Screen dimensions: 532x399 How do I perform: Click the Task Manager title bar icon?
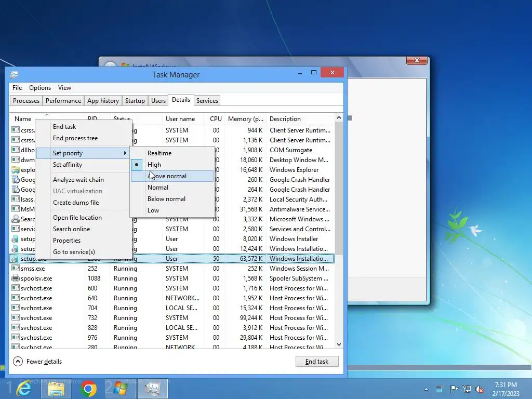(x=14, y=75)
